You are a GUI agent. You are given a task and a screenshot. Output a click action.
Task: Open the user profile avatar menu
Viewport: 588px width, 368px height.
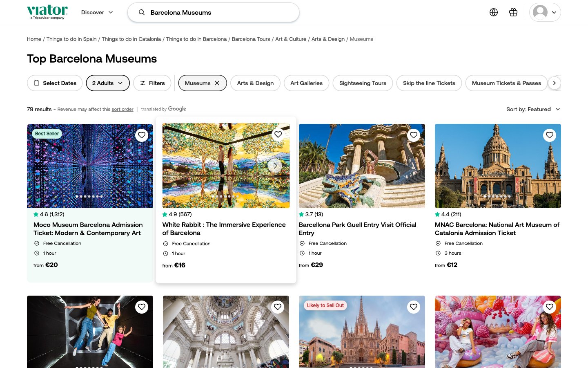545,12
